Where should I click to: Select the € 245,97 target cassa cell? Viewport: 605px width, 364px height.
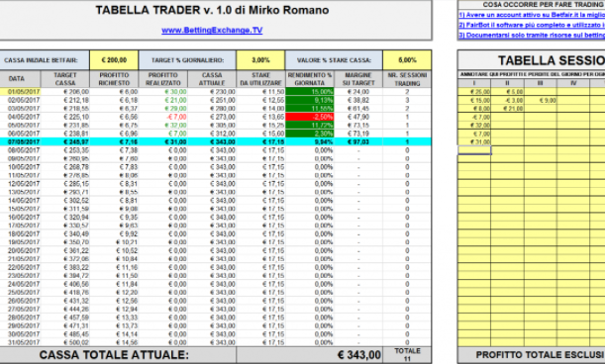64,141
